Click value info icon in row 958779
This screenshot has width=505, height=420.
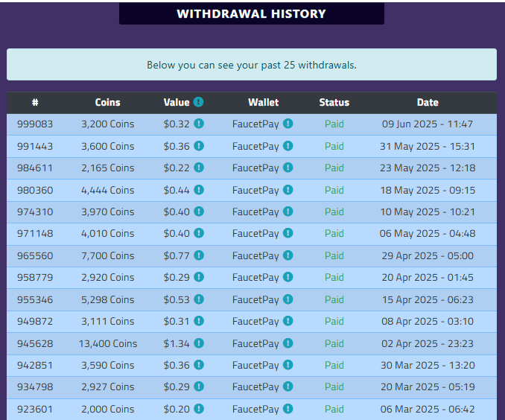pyautogui.click(x=199, y=277)
